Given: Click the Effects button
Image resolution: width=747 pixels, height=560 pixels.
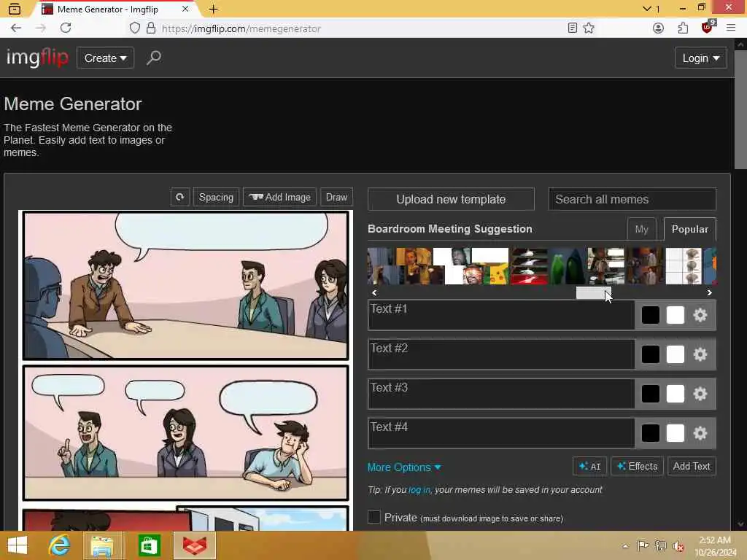Looking at the screenshot, I should click(637, 466).
